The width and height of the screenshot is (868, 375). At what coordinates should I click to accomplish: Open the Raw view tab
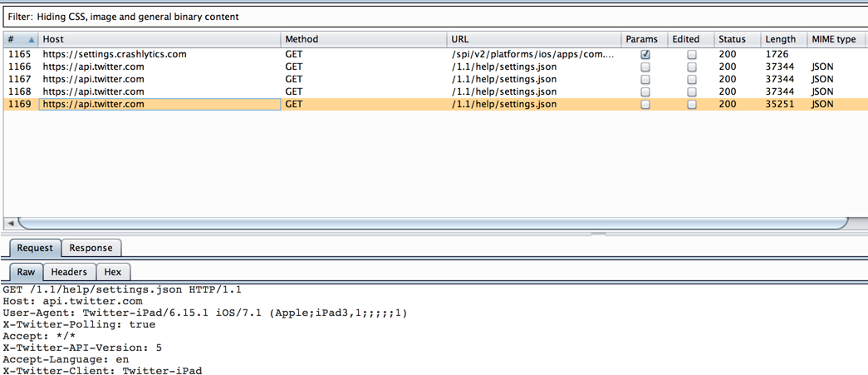pyautogui.click(x=26, y=272)
